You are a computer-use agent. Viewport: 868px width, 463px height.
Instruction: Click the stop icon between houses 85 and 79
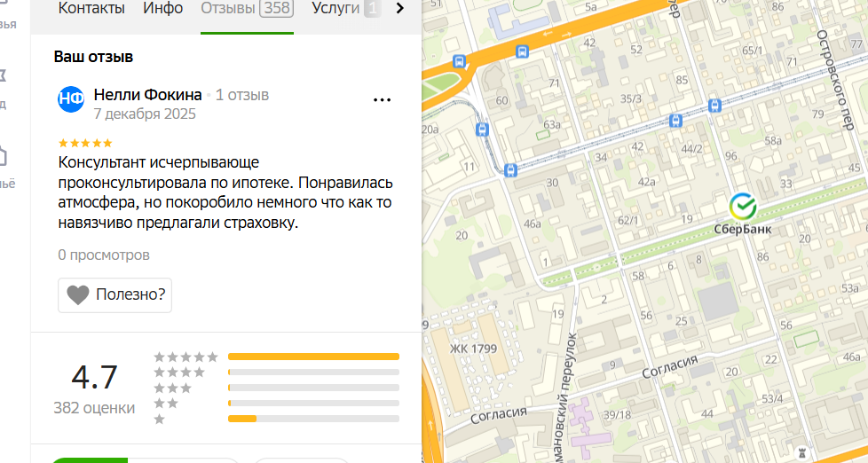[714, 105]
